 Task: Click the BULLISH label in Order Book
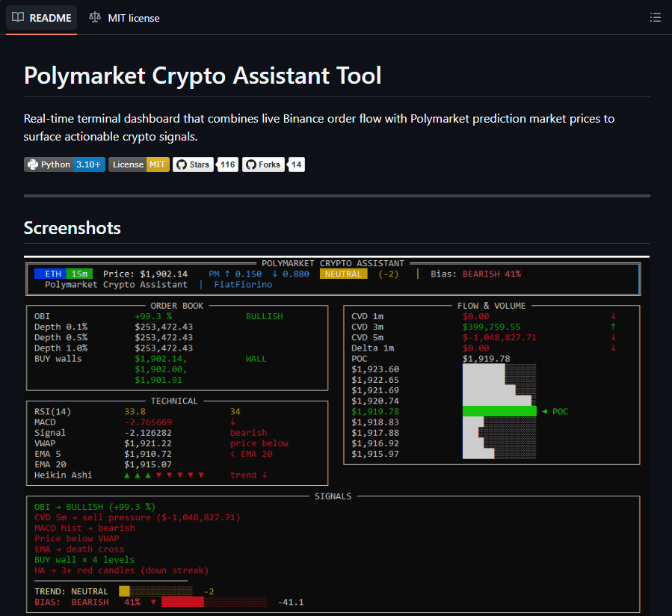point(265,316)
